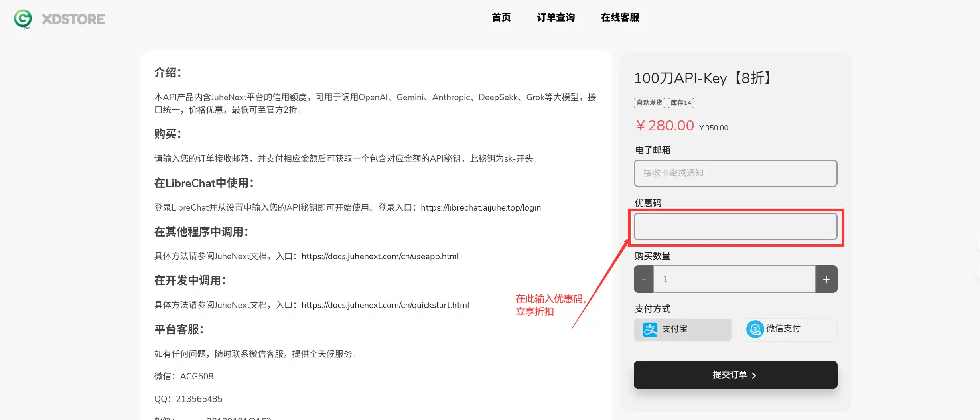Click the green G logo icon
This screenshot has height=420, width=980.
[23, 19]
